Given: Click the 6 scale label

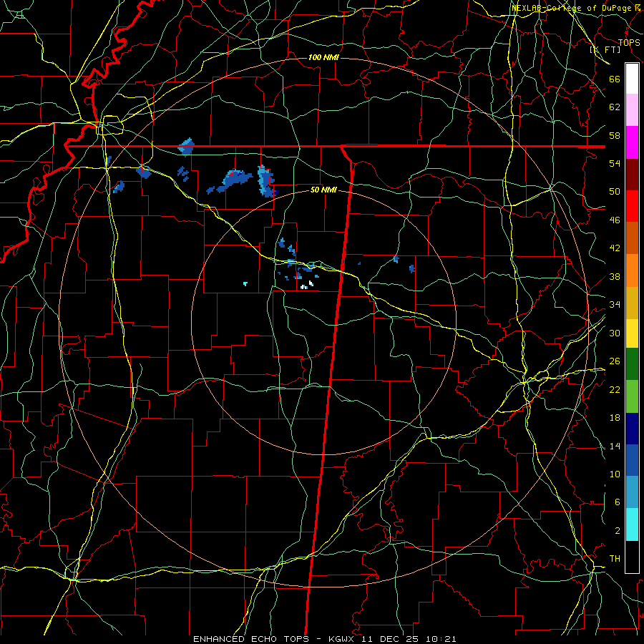Looking at the screenshot, I should click(x=617, y=502).
